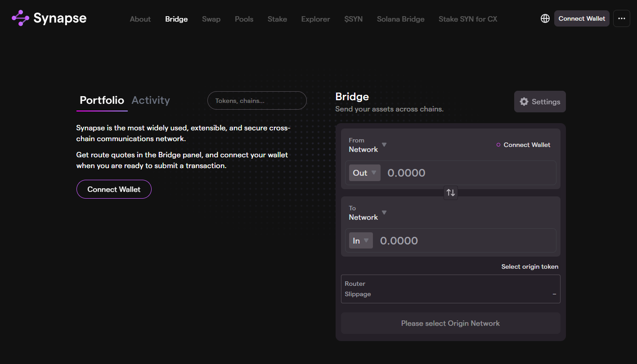Click Connect Wallet inside the From panel
This screenshot has height=364, width=637.
pyautogui.click(x=523, y=145)
